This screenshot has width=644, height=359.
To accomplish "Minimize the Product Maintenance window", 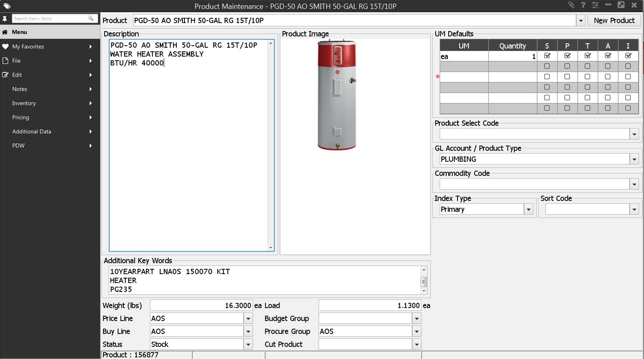I will pos(608,5).
